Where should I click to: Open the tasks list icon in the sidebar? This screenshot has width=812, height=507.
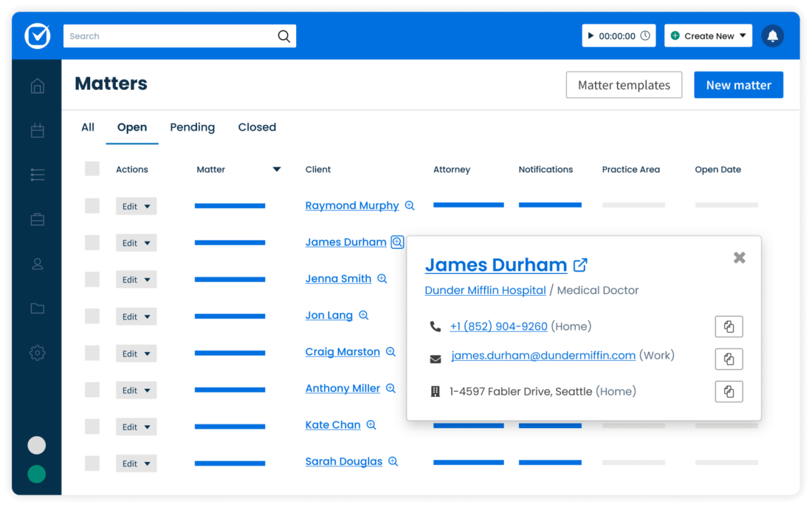pyautogui.click(x=37, y=175)
